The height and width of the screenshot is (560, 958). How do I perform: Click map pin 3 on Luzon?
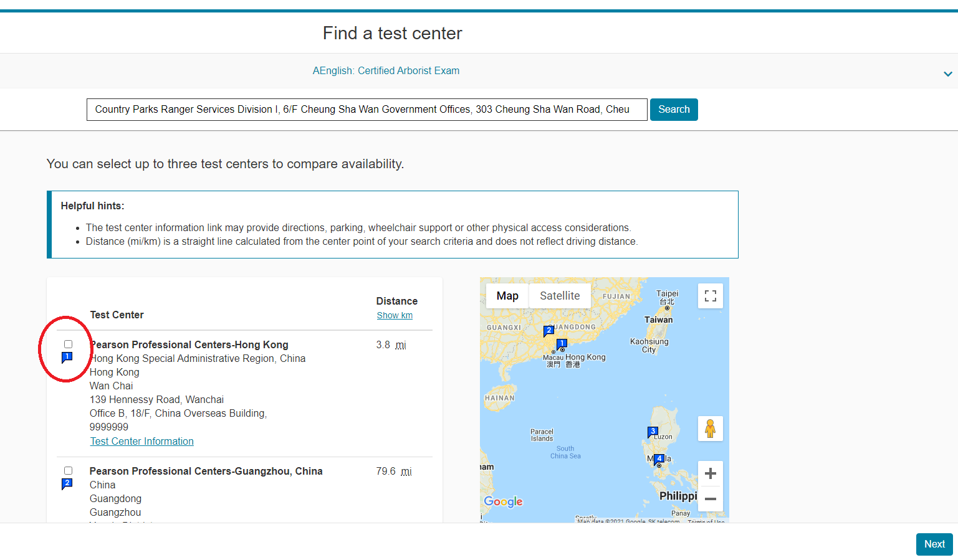pos(653,432)
